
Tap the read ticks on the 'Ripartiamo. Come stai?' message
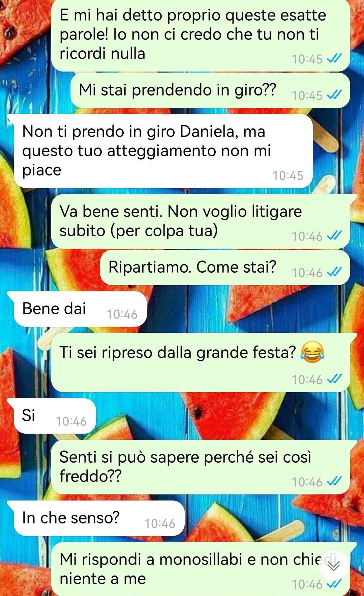(x=335, y=272)
